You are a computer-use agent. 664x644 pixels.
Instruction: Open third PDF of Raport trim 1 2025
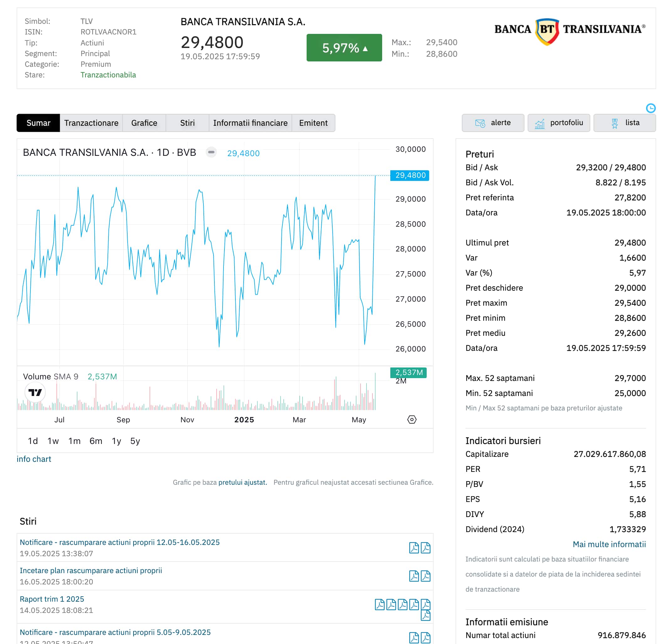point(403,604)
